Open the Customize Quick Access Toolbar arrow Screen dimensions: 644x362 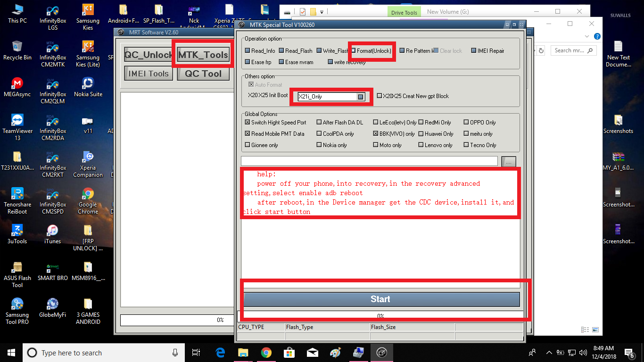(322, 12)
